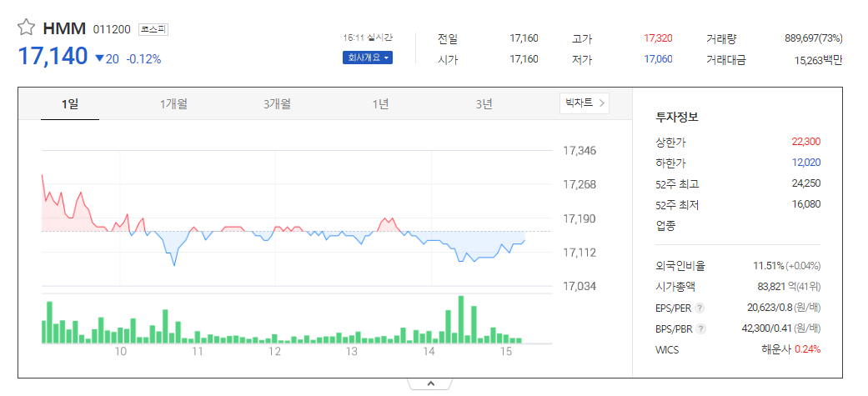Viewport: 868px width, 396px height.
Task: Click the 17,034 price axis label
Action: click(580, 286)
